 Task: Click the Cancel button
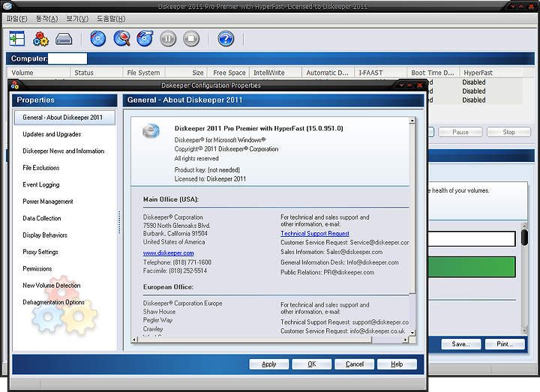(x=354, y=364)
